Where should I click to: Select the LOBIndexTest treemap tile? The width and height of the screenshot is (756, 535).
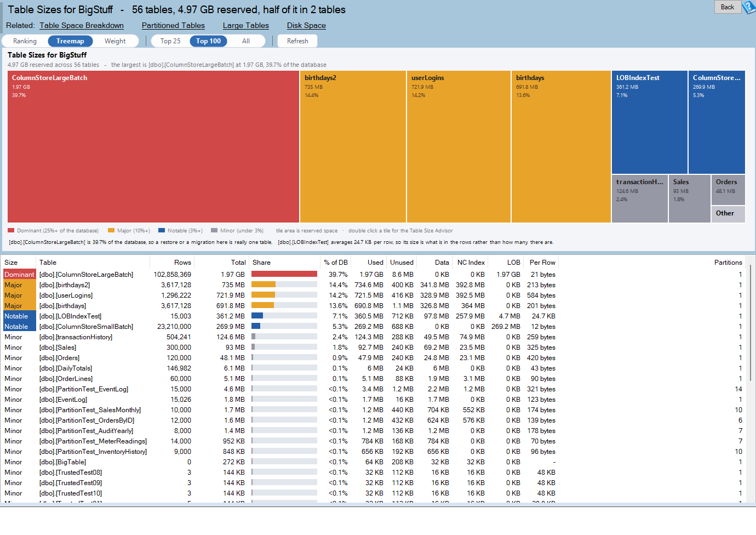(650, 122)
